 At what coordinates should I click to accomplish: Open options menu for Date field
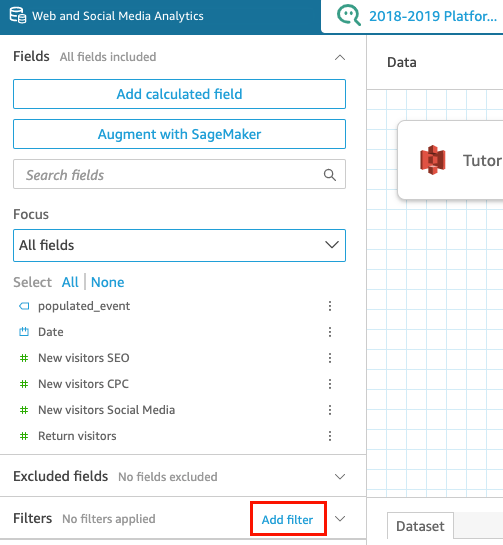[x=330, y=332]
